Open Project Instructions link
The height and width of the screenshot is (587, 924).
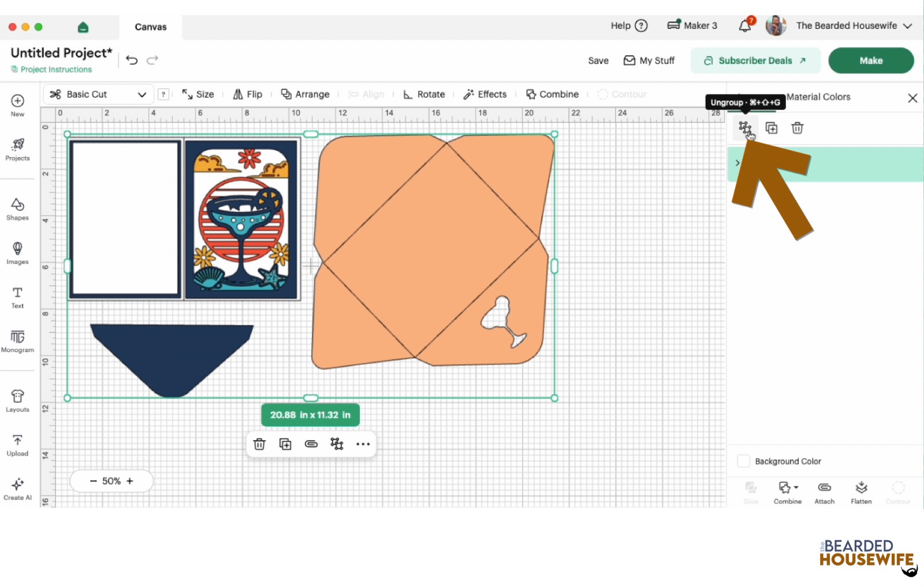click(51, 69)
